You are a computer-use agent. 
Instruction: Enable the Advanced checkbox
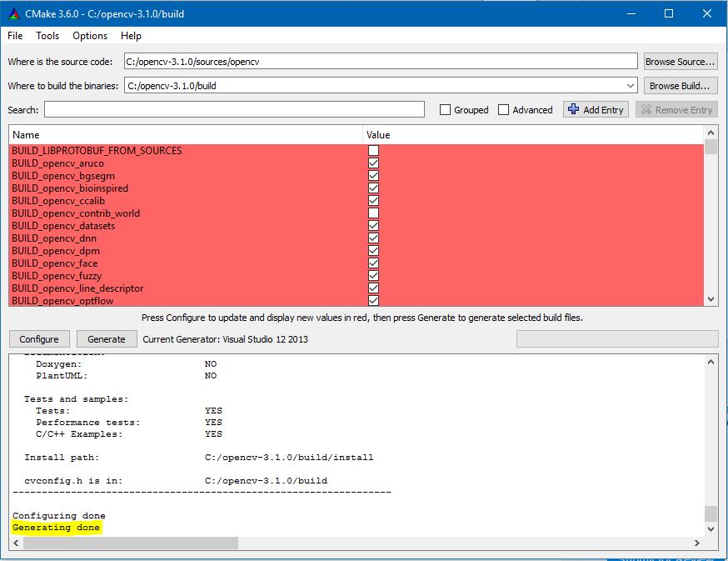[504, 110]
